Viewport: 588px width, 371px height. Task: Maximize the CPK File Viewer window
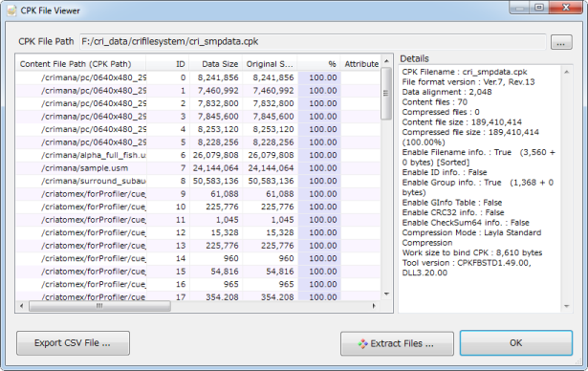539,8
